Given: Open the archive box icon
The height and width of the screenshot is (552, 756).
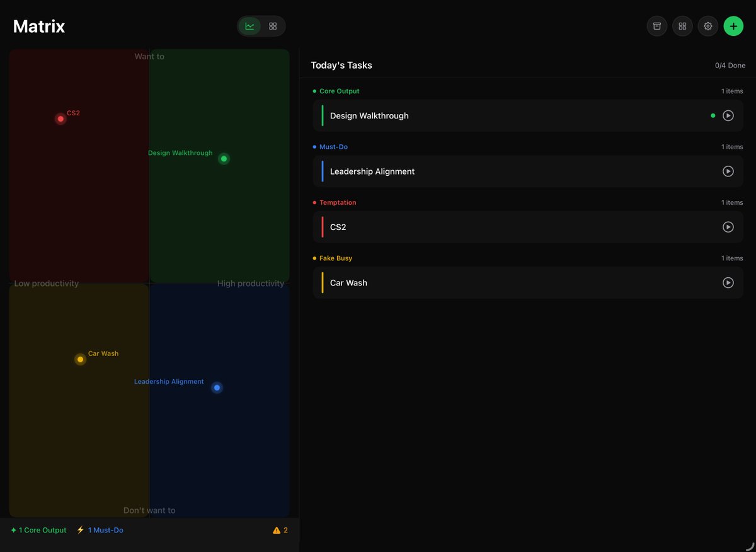Looking at the screenshot, I should tap(657, 26).
